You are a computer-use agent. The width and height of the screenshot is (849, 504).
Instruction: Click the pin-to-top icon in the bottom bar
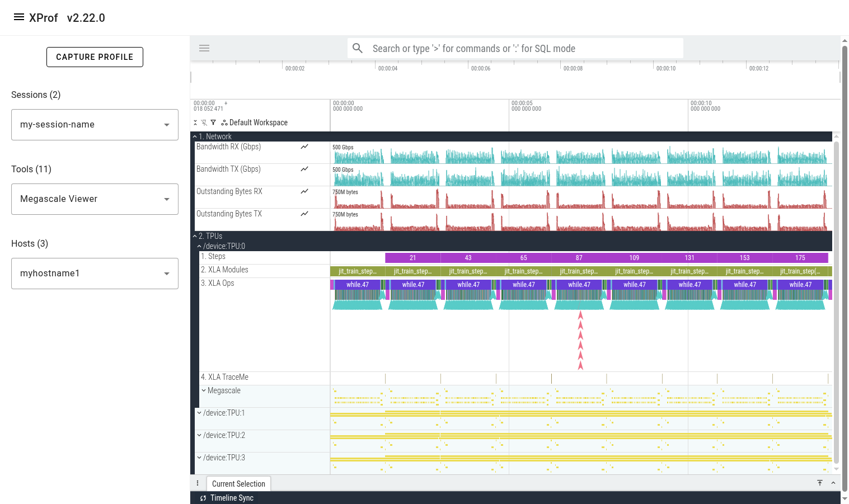tap(820, 483)
